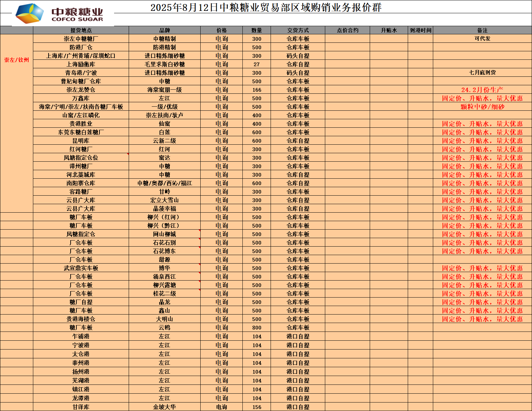Select the 海棠蜜朋一级 brand cell

tap(164, 90)
